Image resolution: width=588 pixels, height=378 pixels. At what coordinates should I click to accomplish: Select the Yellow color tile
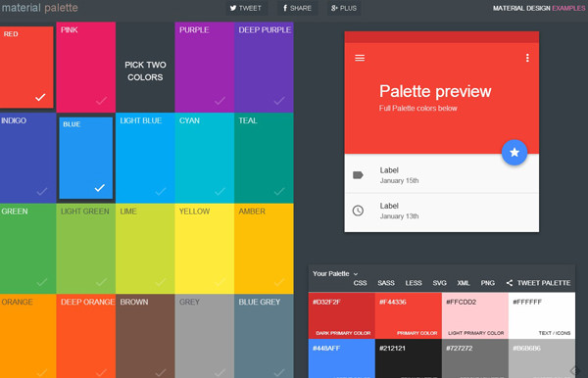tap(205, 249)
